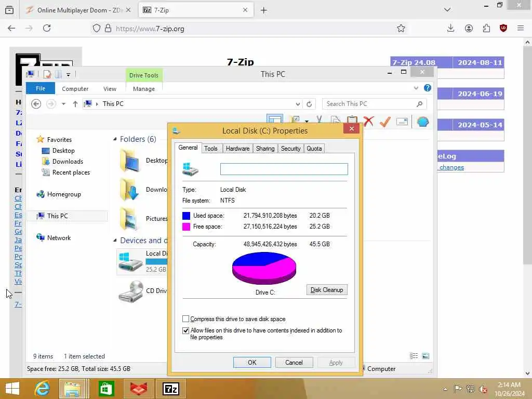Image resolution: width=532 pixels, height=399 pixels.
Task: Open the View ribbon tab in Explorer
Action: (x=110, y=88)
